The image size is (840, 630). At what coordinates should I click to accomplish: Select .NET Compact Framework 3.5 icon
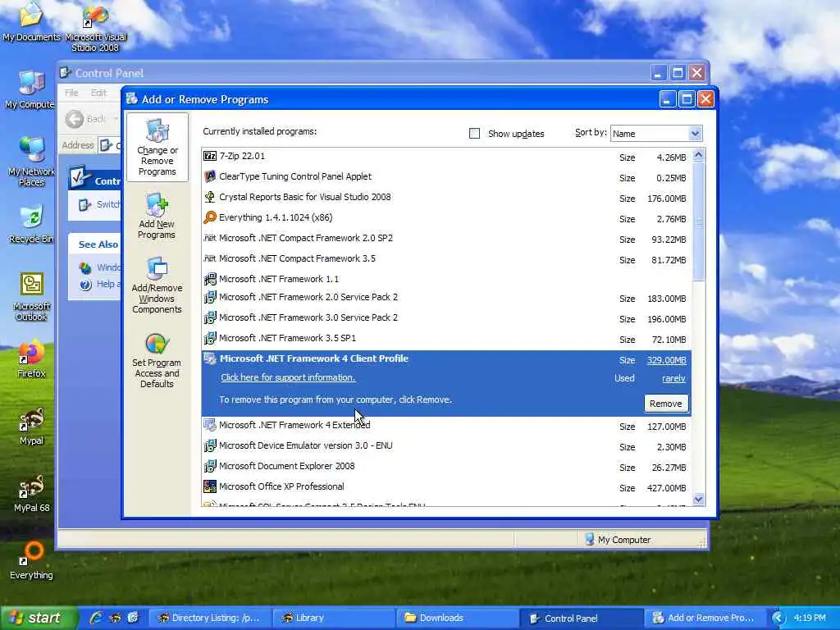tap(210, 258)
